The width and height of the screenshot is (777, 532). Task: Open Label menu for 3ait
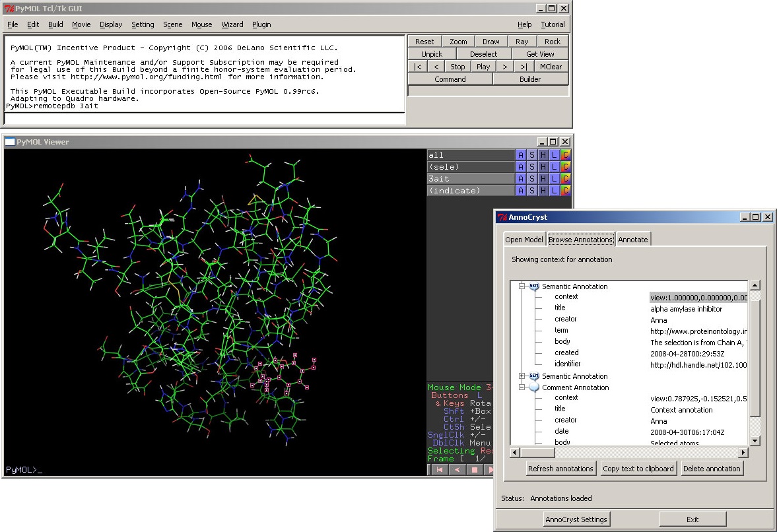point(554,179)
